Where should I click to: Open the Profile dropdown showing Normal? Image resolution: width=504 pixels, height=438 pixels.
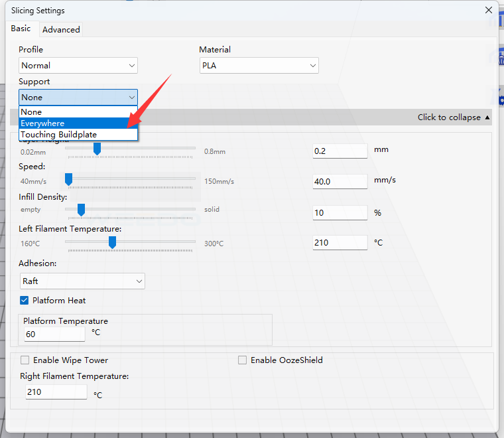[x=78, y=66]
